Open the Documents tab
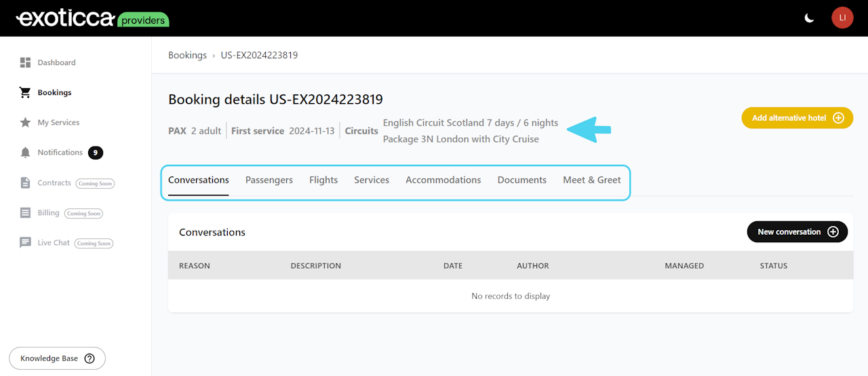868x376 pixels. pos(522,180)
